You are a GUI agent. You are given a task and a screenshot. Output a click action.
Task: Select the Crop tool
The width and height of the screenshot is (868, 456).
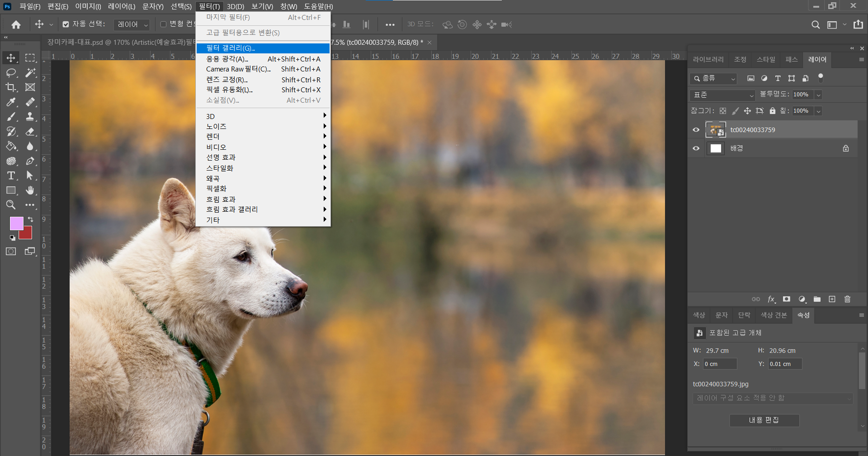(x=11, y=87)
